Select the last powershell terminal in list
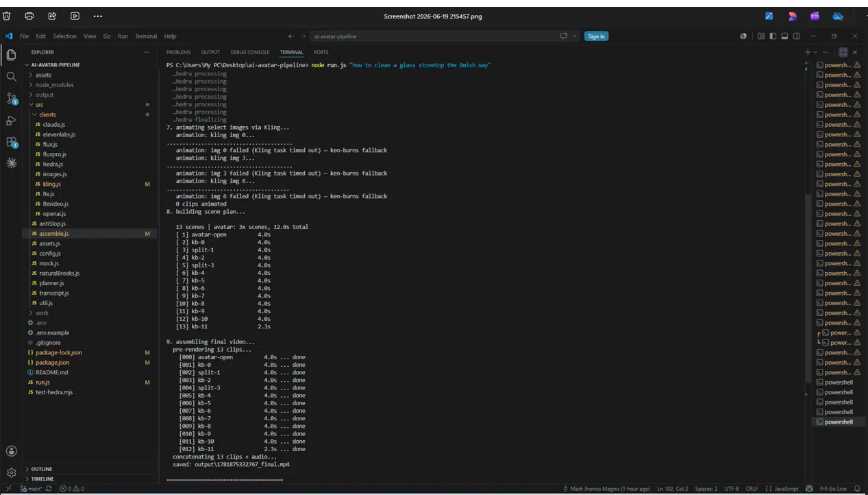The width and height of the screenshot is (868, 495). (838, 422)
